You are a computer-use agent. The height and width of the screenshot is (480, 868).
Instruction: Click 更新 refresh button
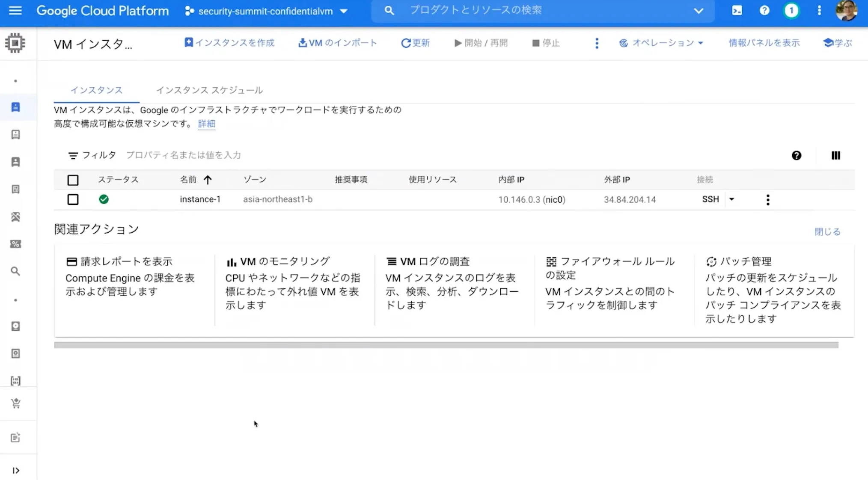pos(415,43)
